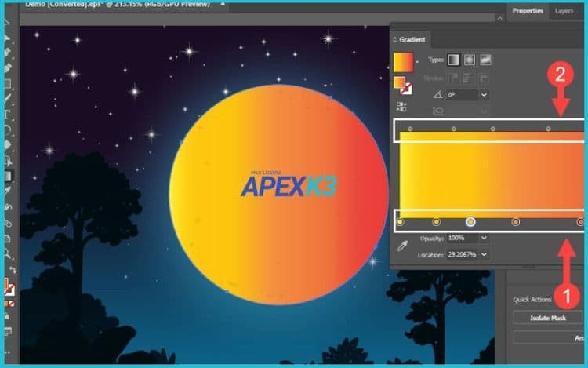Select the Rectangle tool in left toolbar

point(6,83)
